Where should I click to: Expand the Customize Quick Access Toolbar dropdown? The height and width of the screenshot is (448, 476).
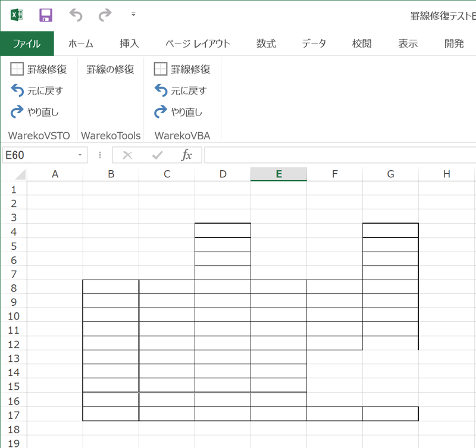pos(133,14)
